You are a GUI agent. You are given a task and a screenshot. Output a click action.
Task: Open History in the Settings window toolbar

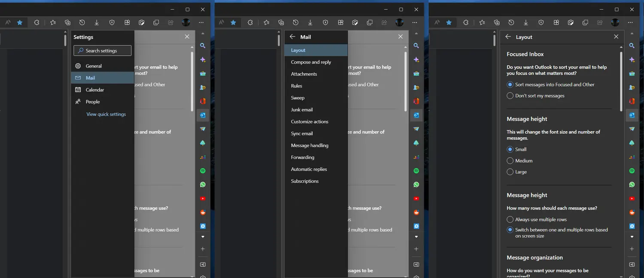(x=82, y=23)
